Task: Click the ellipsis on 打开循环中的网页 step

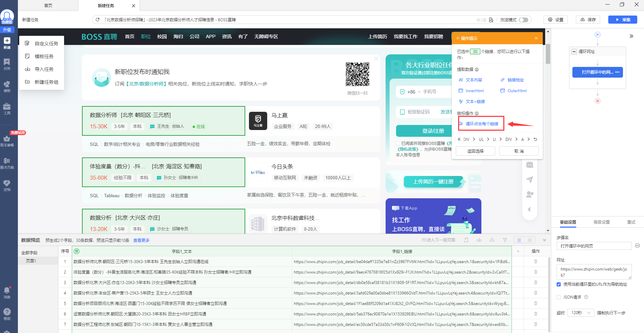Action: click(617, 72)
